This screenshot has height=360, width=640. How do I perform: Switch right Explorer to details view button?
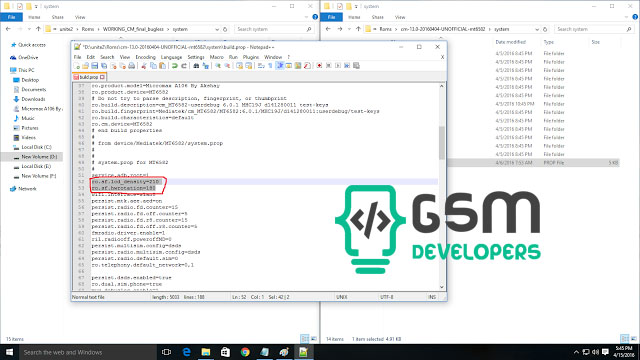tap(624, 339)
